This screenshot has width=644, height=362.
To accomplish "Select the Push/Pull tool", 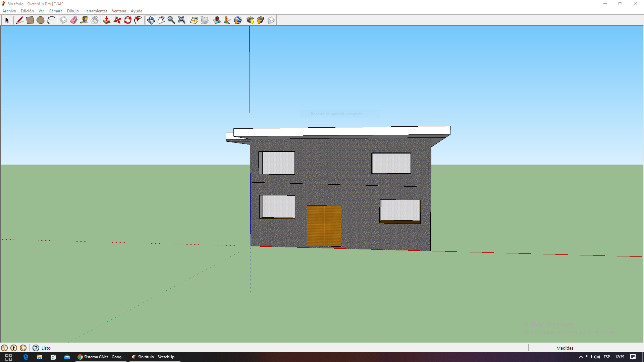I will click(x=107, y=20).
